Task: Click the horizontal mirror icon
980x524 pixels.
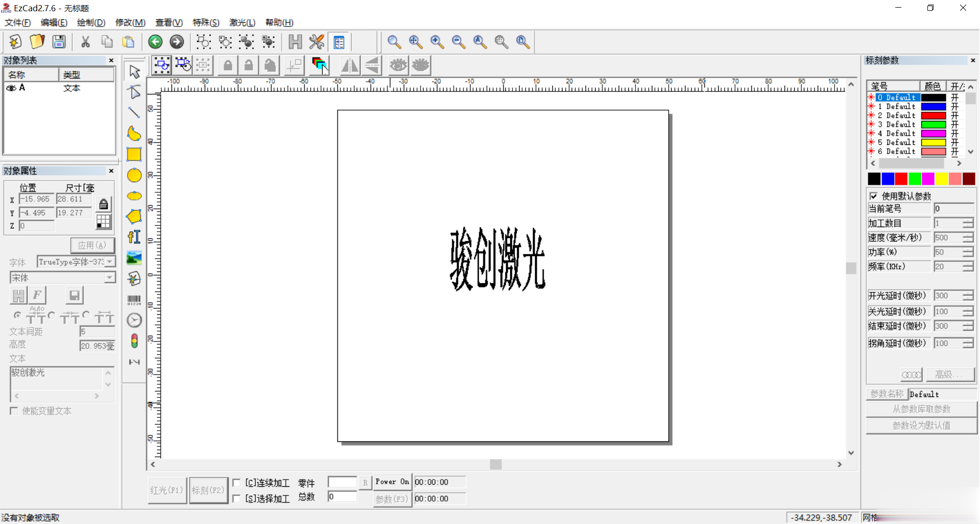Action: point(350,65)
